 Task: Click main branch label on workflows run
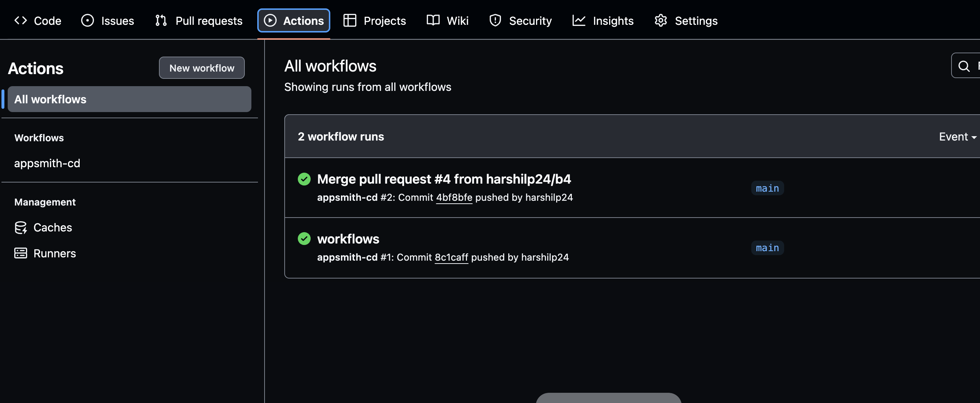(x=767, y=248)
